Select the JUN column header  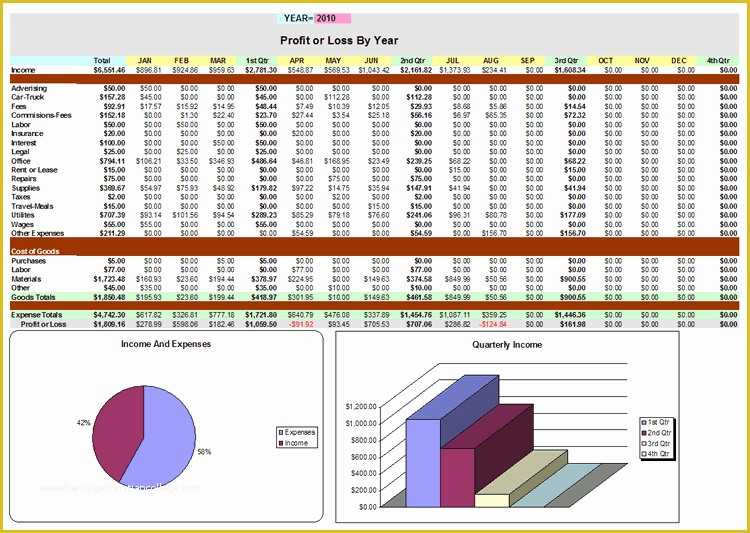click(371, 61)
